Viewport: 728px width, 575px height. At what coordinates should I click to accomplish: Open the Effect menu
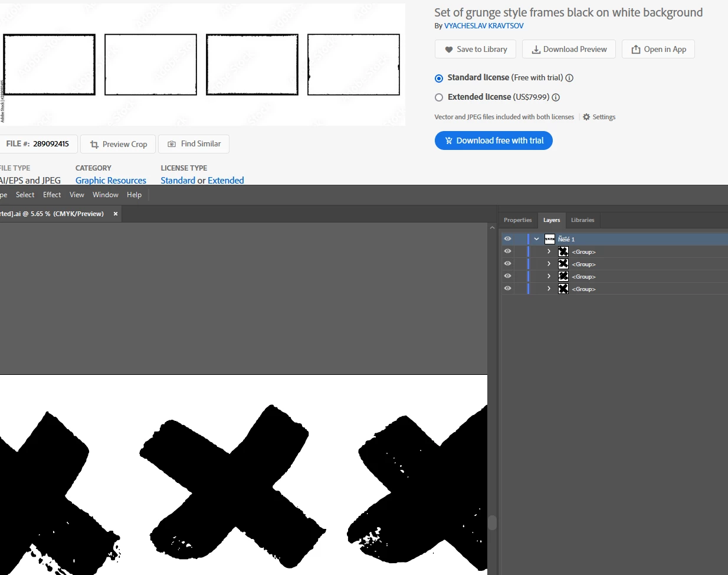(52, 195)
